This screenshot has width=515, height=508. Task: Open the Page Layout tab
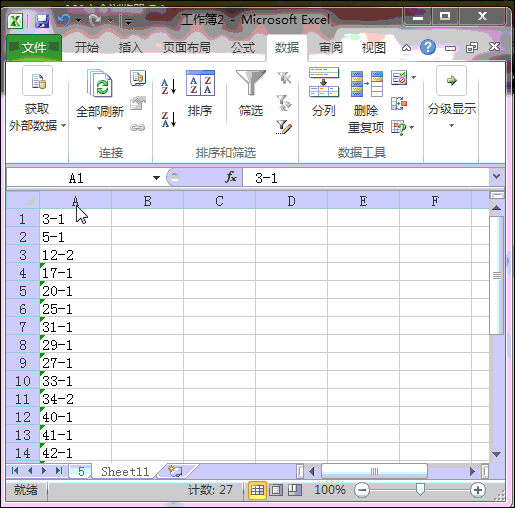[187, 48]
